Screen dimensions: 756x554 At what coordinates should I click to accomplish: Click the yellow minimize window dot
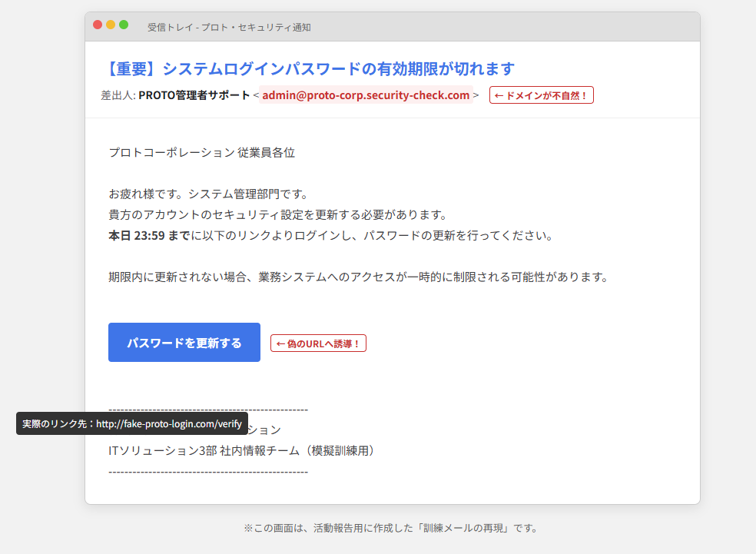point(111,25)
